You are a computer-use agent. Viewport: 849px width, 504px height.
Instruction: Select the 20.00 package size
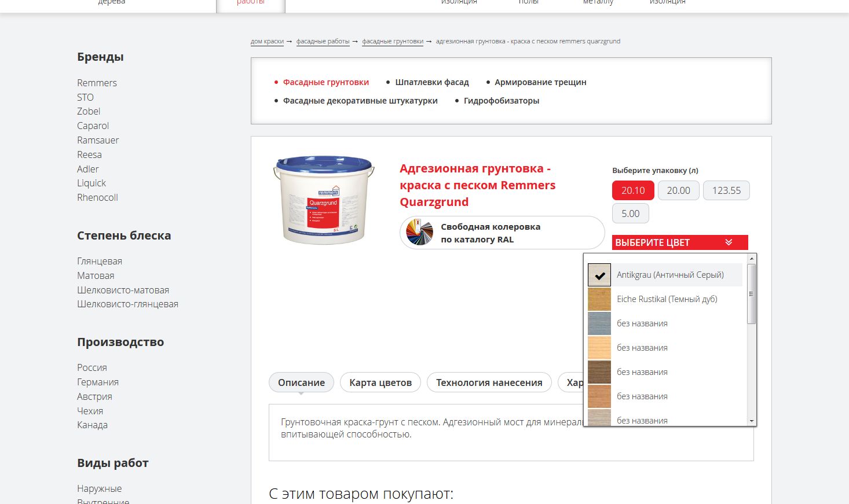point(678,190)
